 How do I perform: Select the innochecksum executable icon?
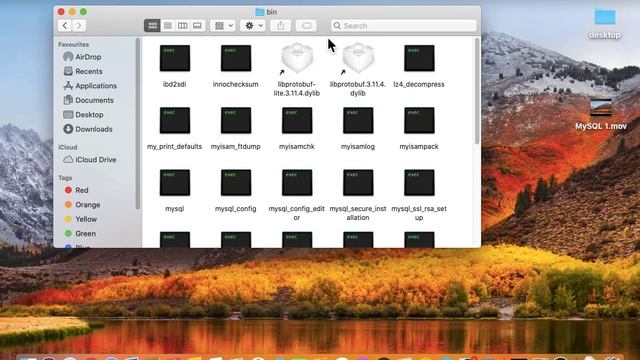[236, 58]
